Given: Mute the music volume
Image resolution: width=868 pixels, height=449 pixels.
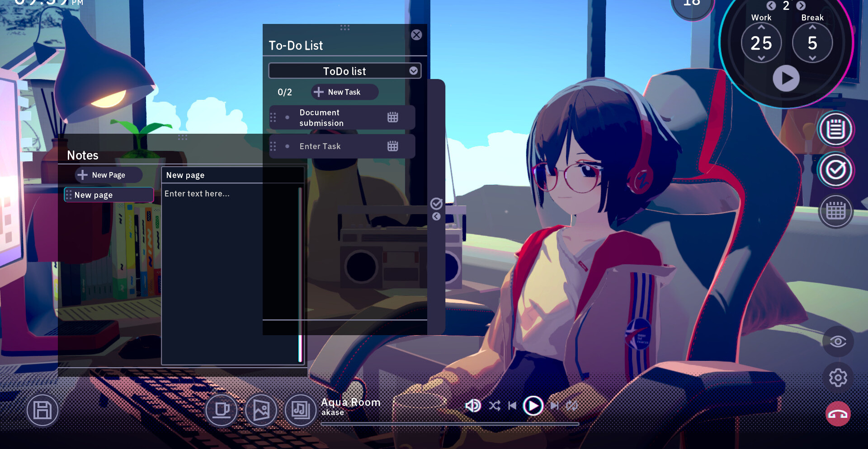Looking at the screenshot, I should click(472, 406).
